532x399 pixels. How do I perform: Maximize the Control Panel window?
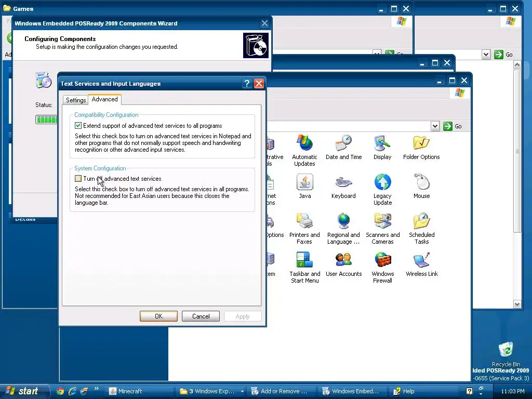[452, 81]
